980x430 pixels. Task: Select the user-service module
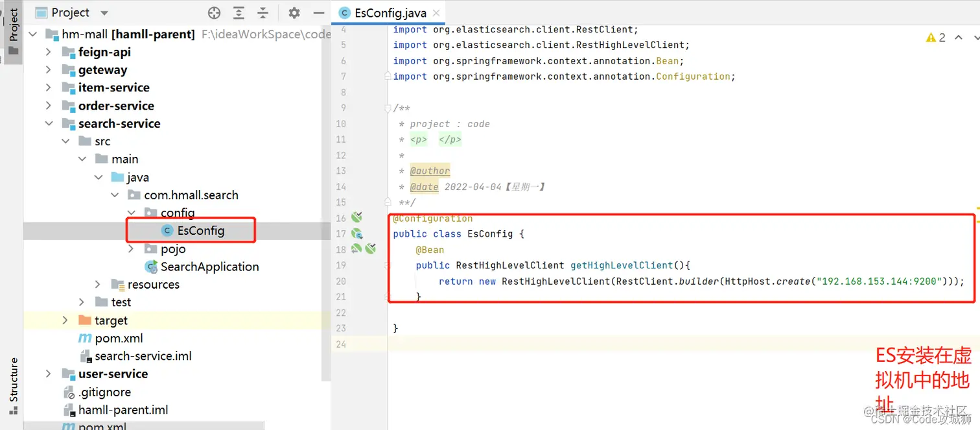(x=113, y=374)
